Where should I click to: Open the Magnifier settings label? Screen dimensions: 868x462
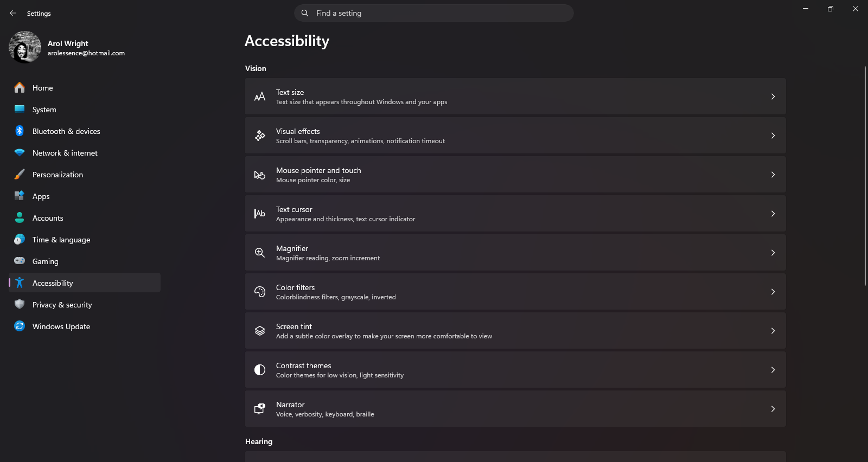coord(292,248)
